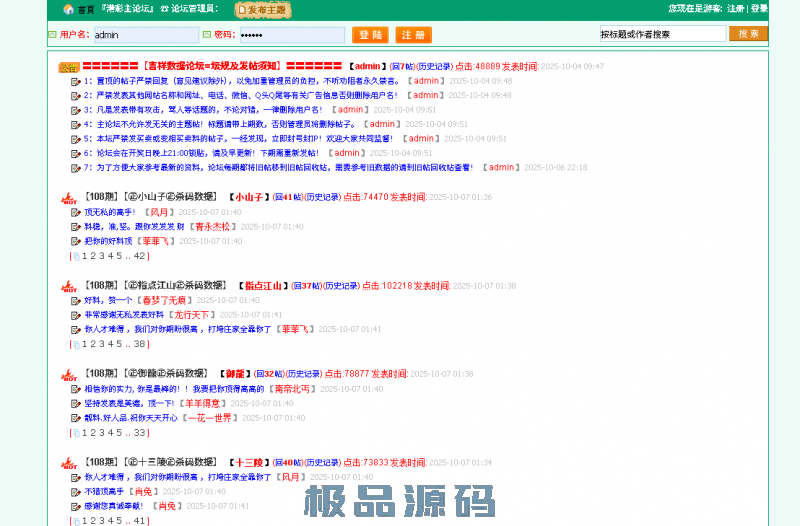Go to page 33 of 御龍 thread
The height and width of the screenshot is (526, 800).
click(139, 433)
